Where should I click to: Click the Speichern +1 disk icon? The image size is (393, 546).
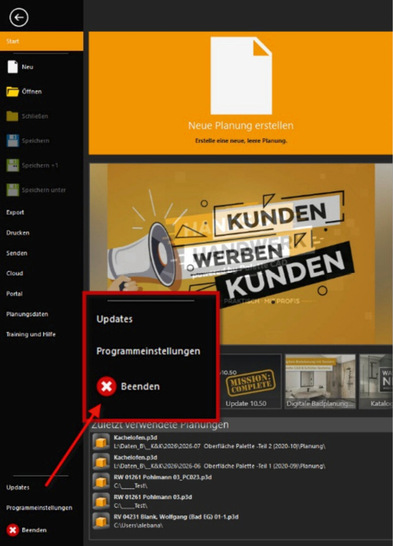click(x=13, y=165)
